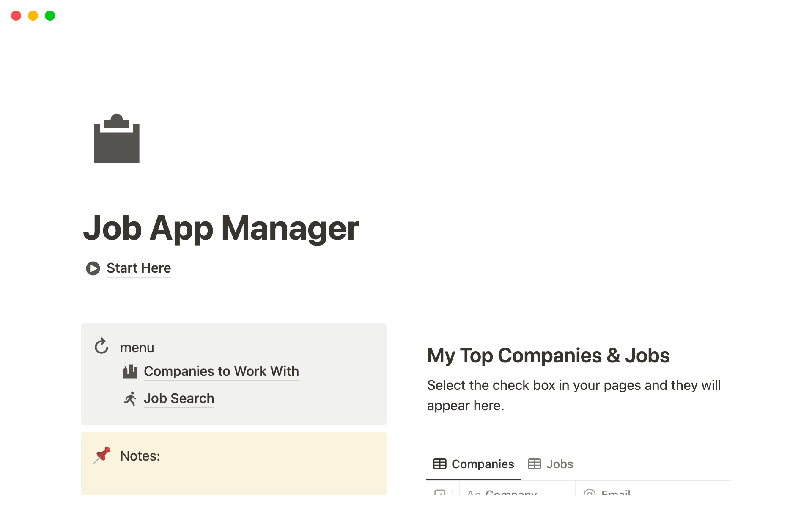Viewport: 812px width, 508px height.
Task: Click the table icon on the Jobs tab
Action: (535, 464)
